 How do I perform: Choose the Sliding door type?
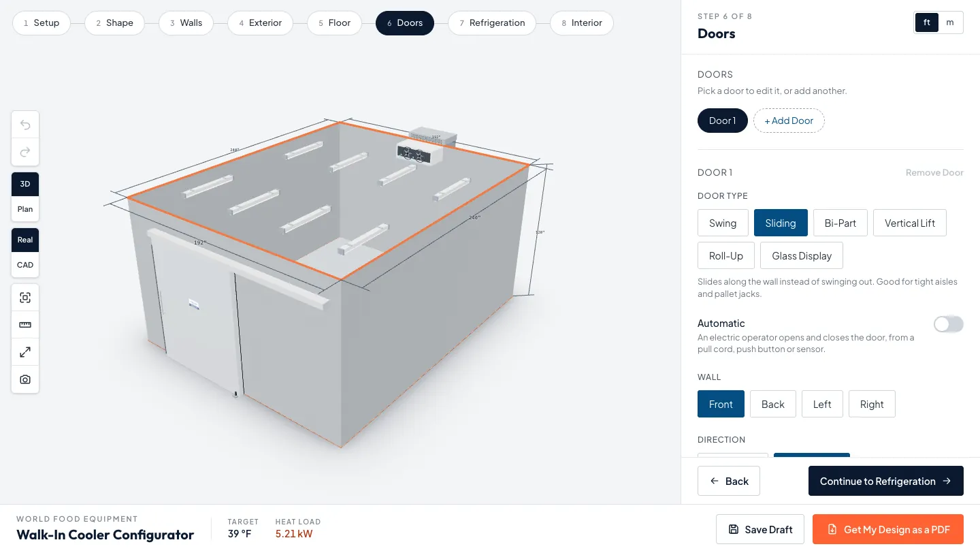pyautogui.click(x=781, y=223)
